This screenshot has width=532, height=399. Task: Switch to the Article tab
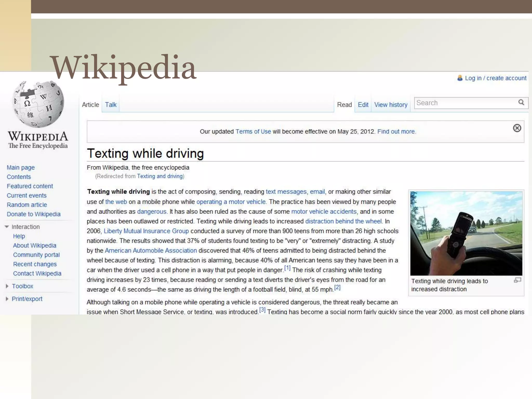pyautogui.click(x=90, y=104)
